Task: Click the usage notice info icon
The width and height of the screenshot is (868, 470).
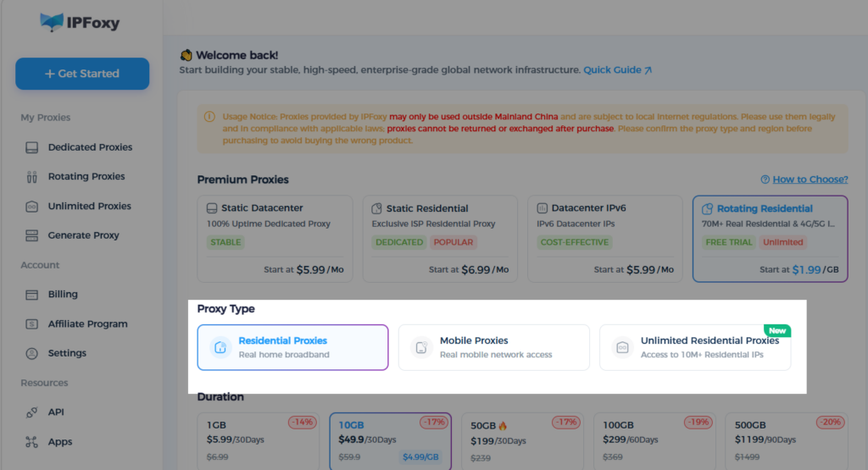Action: 209,117
